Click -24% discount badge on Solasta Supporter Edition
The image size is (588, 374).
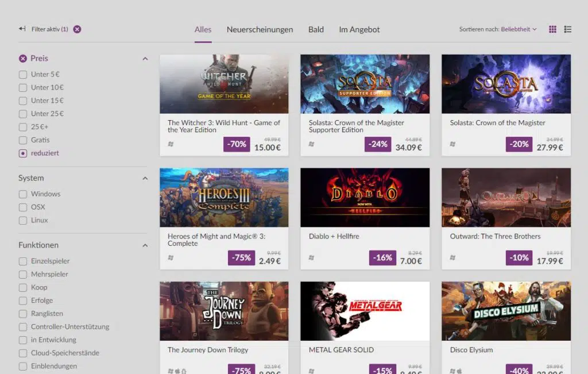[x=378, y=144]
